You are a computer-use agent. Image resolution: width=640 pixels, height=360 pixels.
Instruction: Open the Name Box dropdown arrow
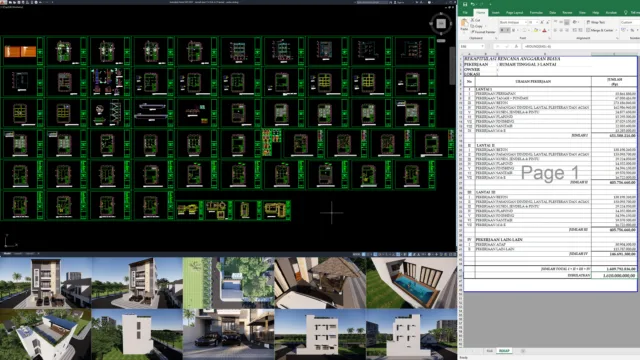482,47
